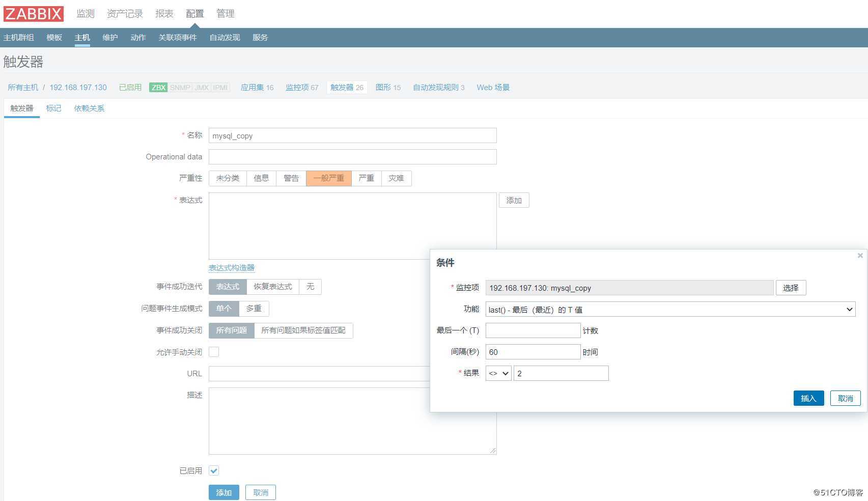Open the 监测 top menu
The height and width of the screenshot is (501, 868).
click(86, 14)
